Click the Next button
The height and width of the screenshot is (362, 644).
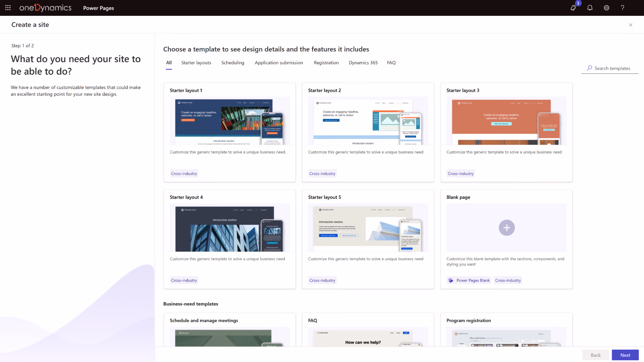pos(625,355)
